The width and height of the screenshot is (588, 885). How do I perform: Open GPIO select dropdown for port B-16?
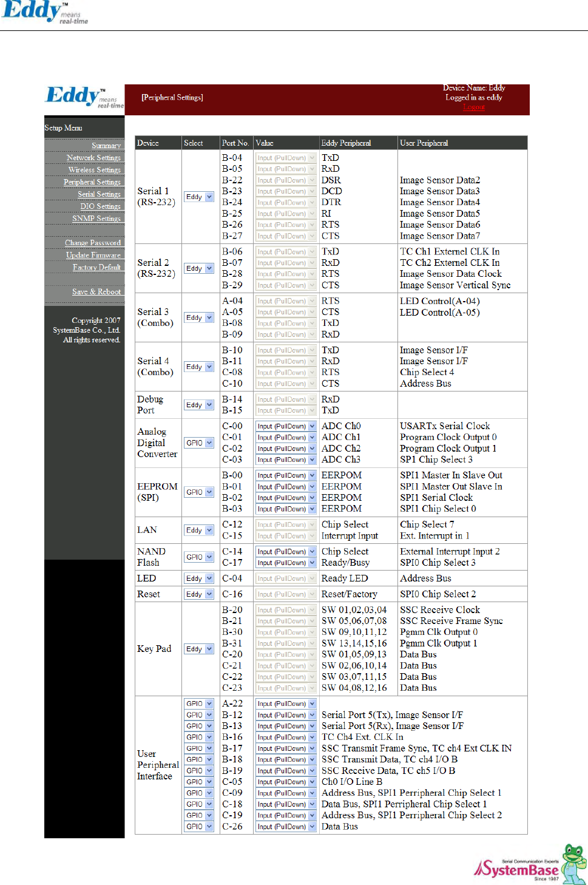(199, 737)
